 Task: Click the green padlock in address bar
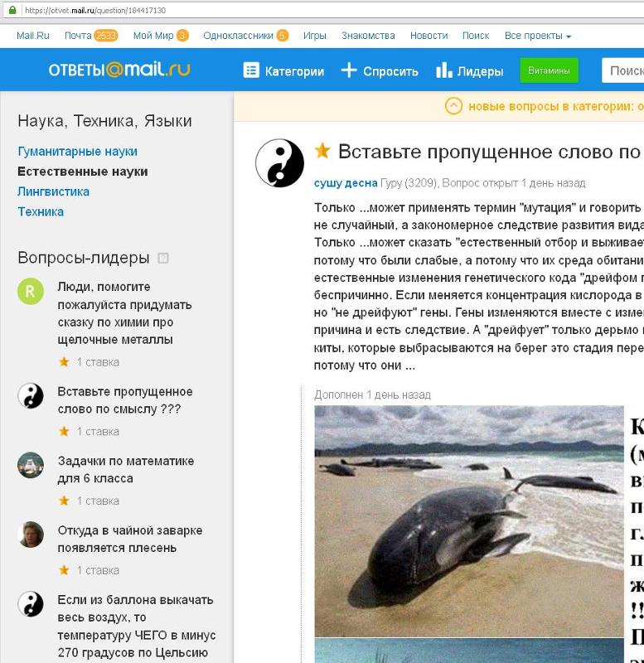click(x=12, y=10)
